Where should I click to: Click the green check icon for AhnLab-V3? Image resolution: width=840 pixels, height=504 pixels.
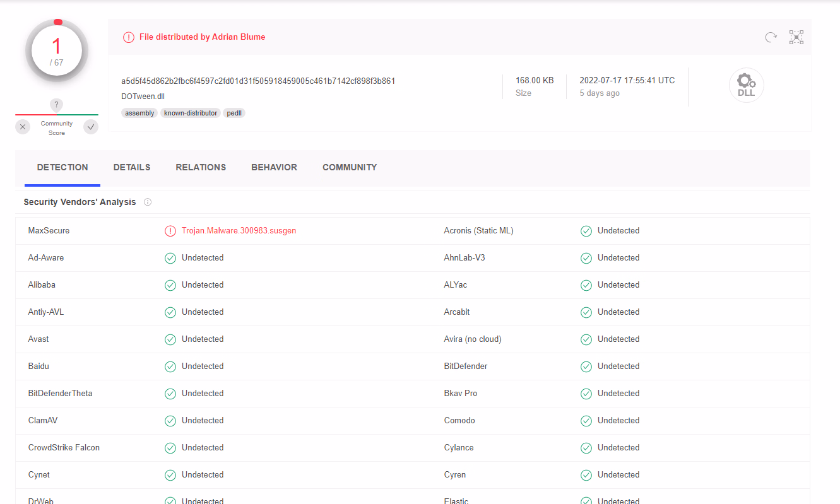coord(586,258)
